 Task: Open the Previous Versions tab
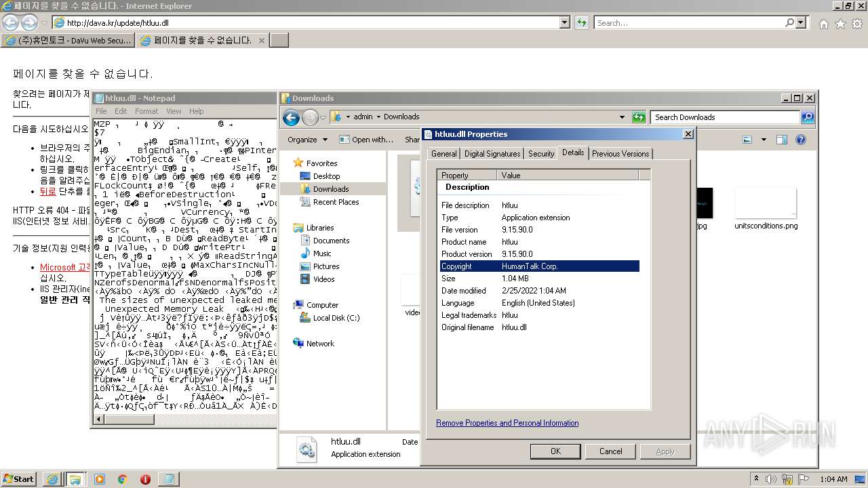[x=620, y=154]
